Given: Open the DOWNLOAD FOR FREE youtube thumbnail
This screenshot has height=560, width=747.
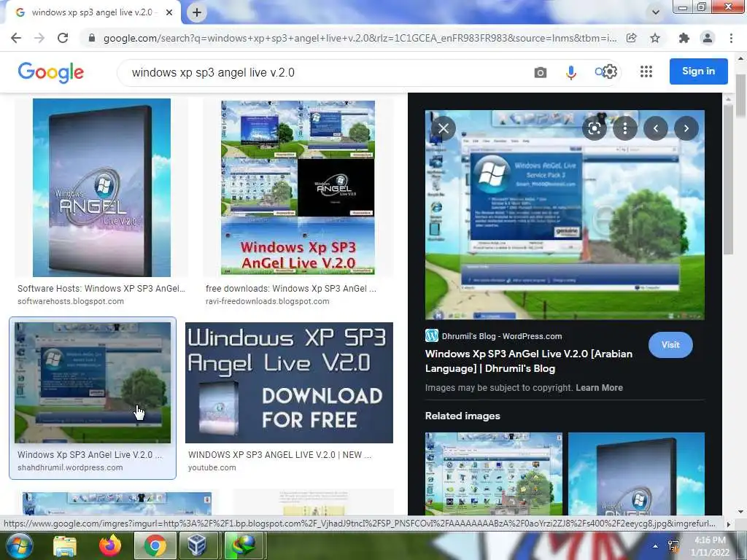Looking at the screenshot, I should coord(289,383).
